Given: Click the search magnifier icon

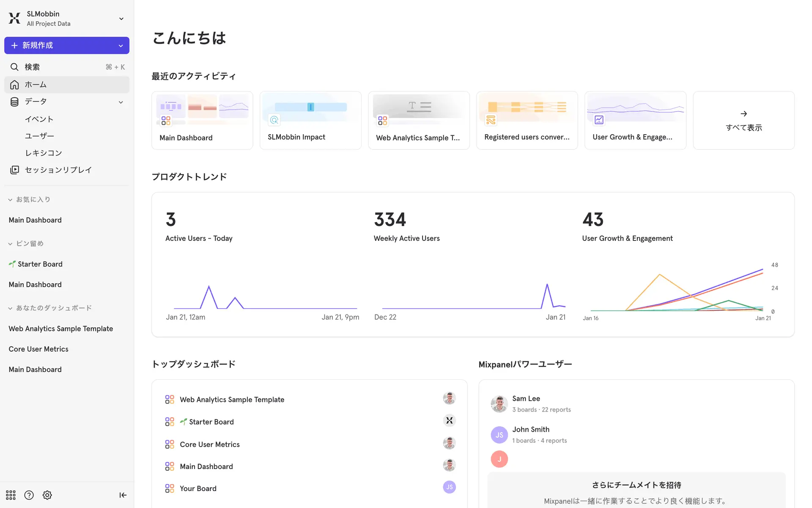Looking at the screenshot, I should coord(14,67).
